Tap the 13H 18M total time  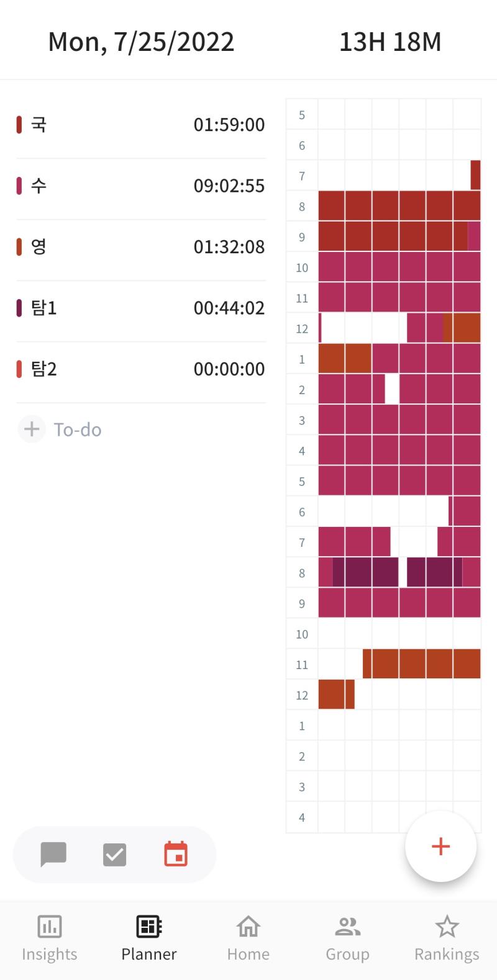390,42
